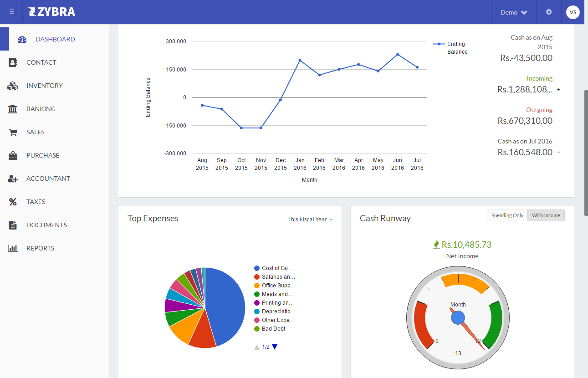This screenshot has width=588, height=378.
Task: Click the Sales cart icon
Action: [13, 132]
